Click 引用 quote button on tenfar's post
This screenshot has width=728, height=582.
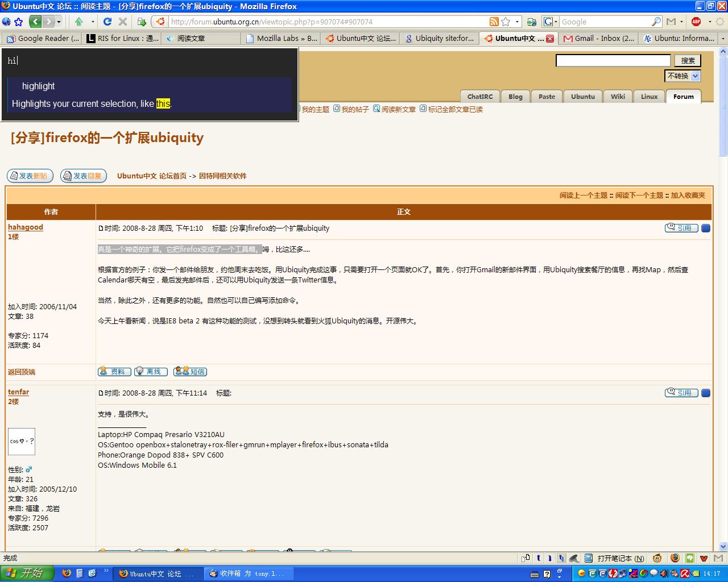click(681, 393)
